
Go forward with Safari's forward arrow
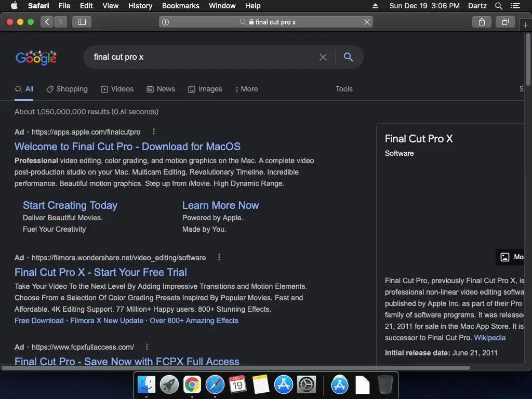60,22
